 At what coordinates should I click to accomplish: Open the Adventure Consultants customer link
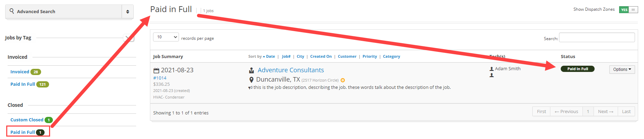click(x=291, y=70)
